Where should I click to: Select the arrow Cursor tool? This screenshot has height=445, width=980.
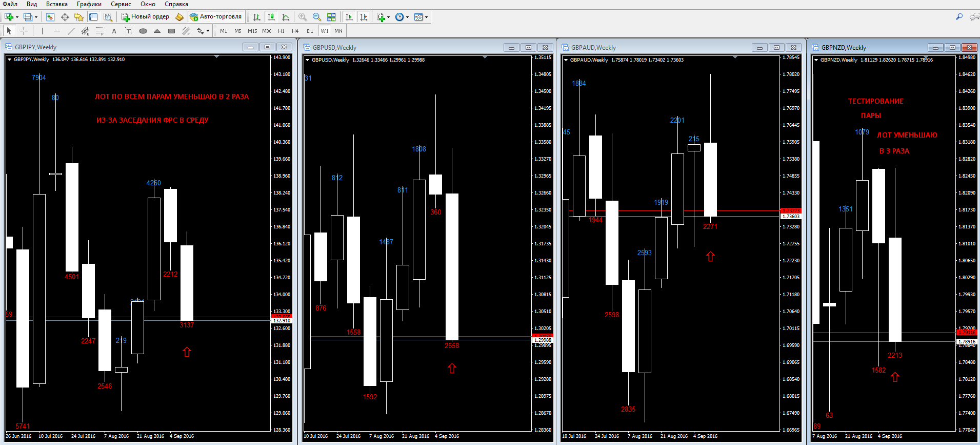point(9,31)
